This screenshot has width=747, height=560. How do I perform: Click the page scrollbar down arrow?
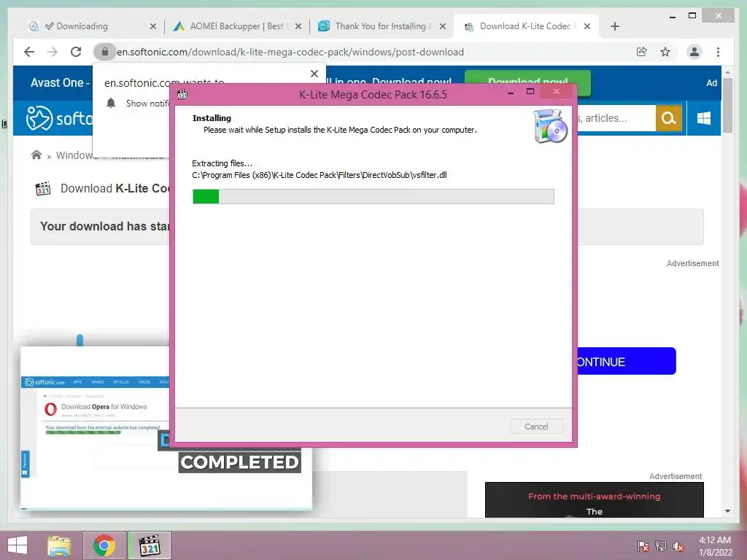coord(727,511)
